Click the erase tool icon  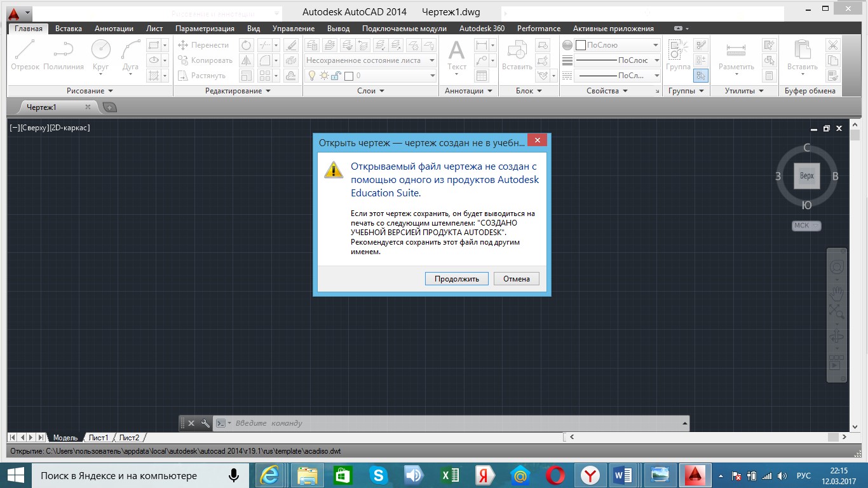[291, 45]
